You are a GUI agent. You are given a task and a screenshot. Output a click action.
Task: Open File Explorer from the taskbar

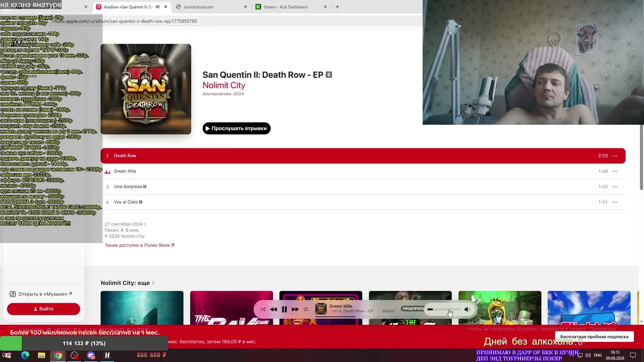(41, 355)
